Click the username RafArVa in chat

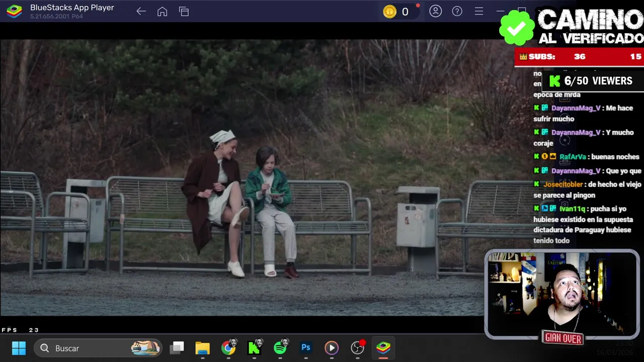coord(573,157)
